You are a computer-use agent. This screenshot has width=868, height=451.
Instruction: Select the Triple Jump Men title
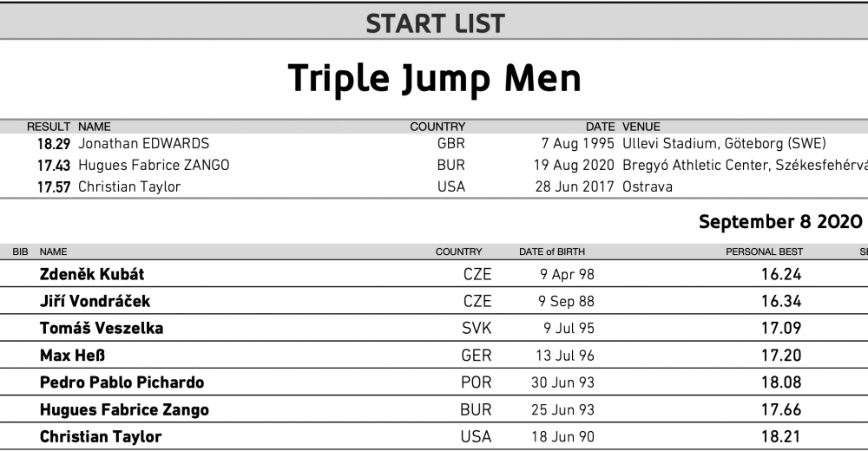click(x=435, y=78)
